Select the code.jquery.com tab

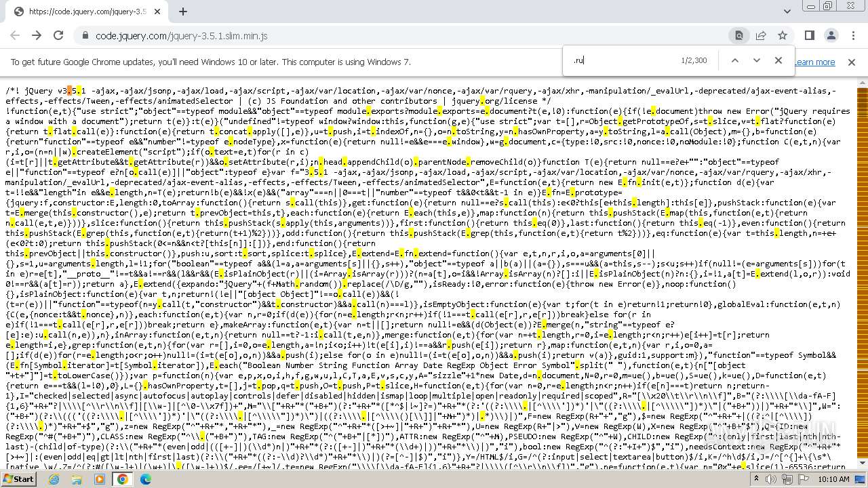[87, 12]
